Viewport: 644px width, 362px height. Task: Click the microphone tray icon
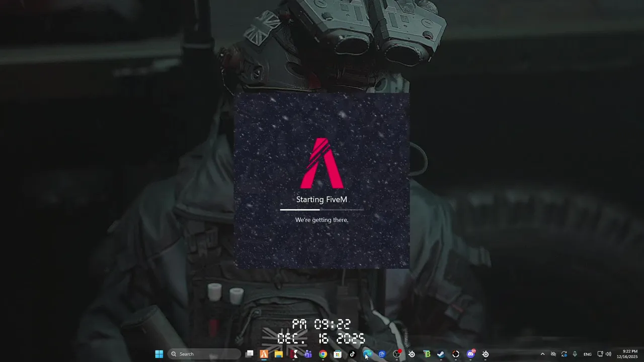coord(575,354)
